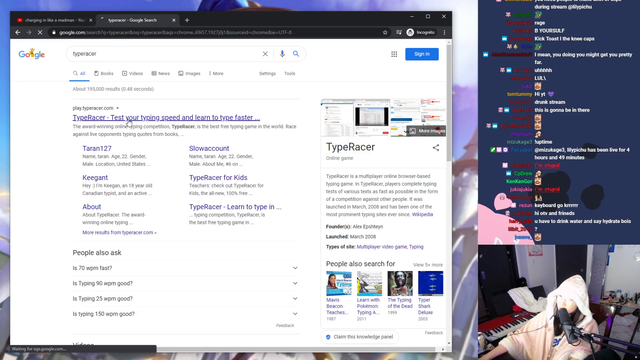This screenshot has width=640, height=360.
Task: Close the typeracer Google Search tab
Action: point(173,20)
